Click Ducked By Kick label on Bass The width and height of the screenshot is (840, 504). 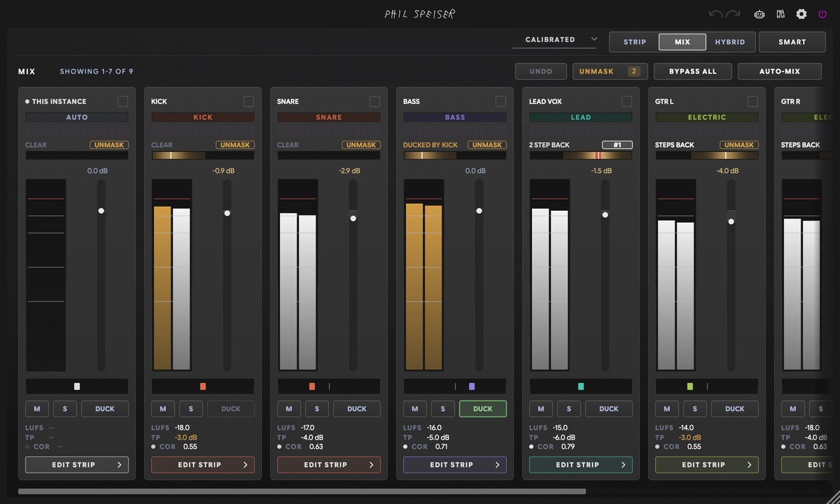[430, 145]
